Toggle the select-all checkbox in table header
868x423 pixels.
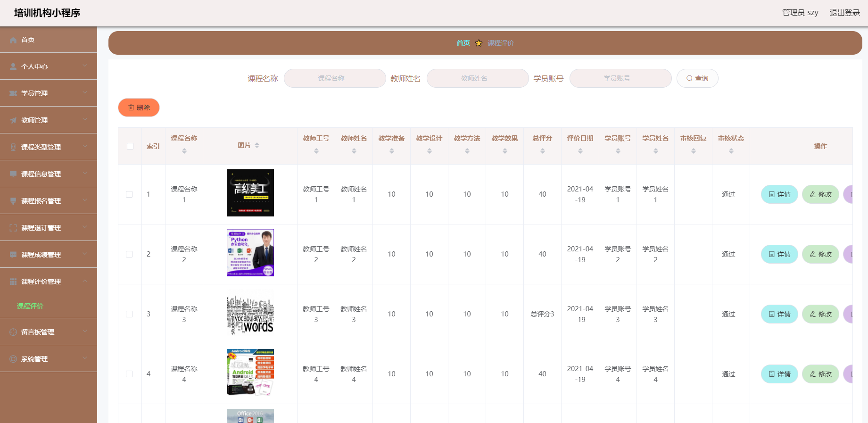[130, 146]
